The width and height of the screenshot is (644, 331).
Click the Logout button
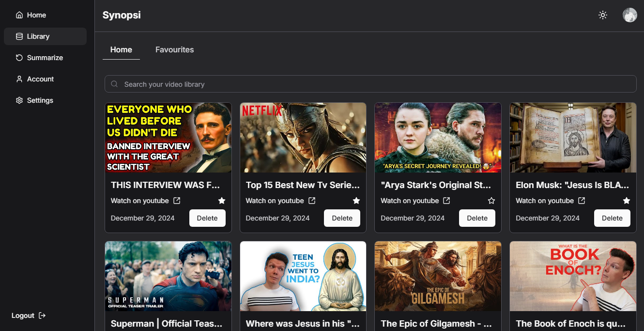point(29,315)
